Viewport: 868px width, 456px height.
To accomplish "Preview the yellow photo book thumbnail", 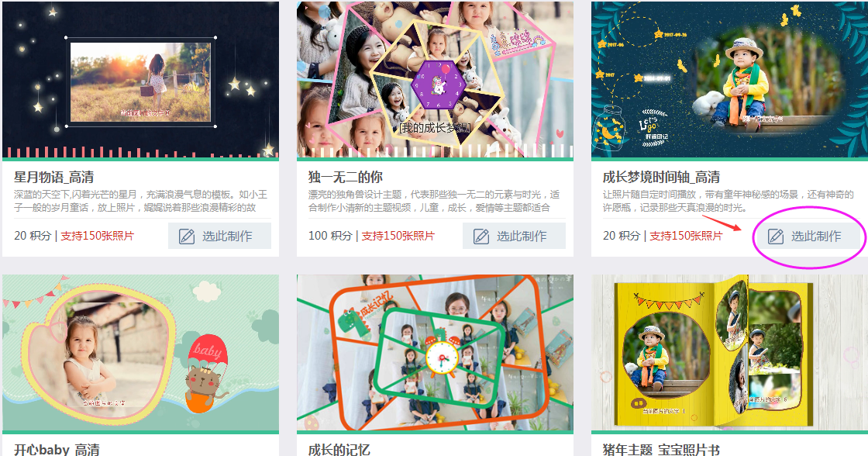I will tap(729, 354).
